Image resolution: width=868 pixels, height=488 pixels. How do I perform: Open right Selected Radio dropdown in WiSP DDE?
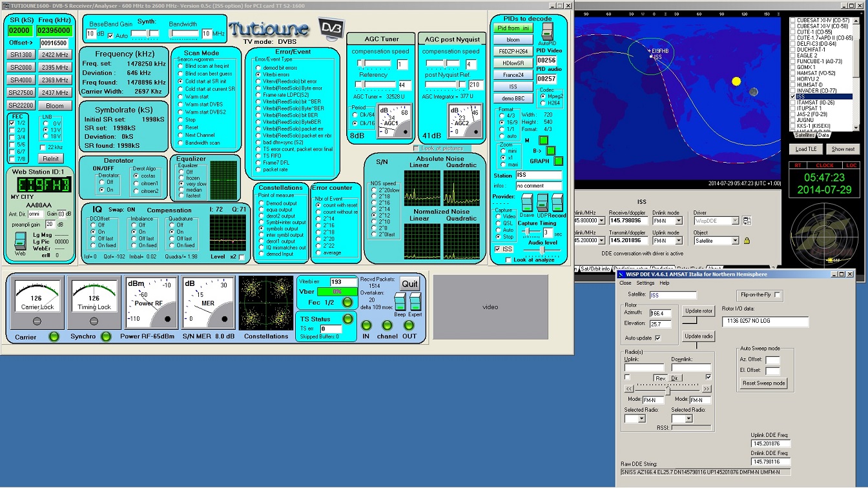688,419
